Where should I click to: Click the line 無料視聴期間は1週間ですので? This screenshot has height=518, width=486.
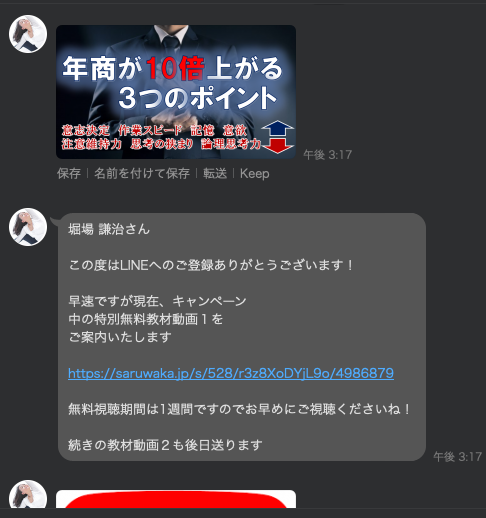point(239,409)
